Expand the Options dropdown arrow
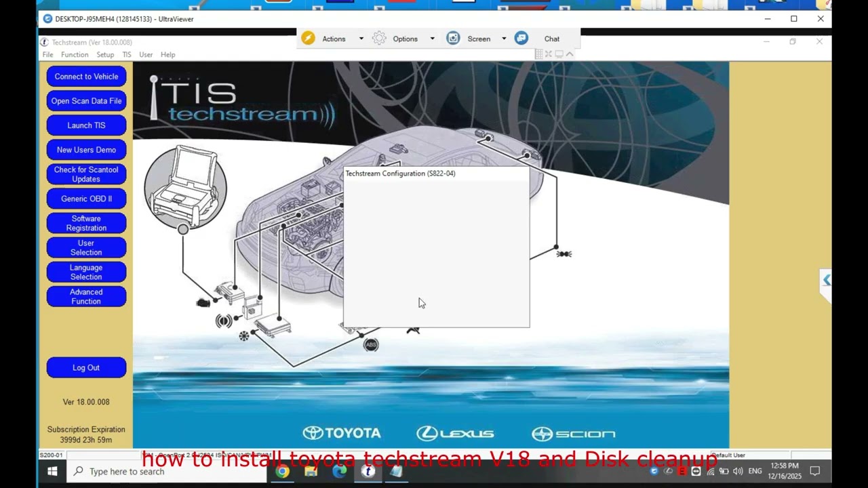The image size is (868, 488). pos(432,39)
